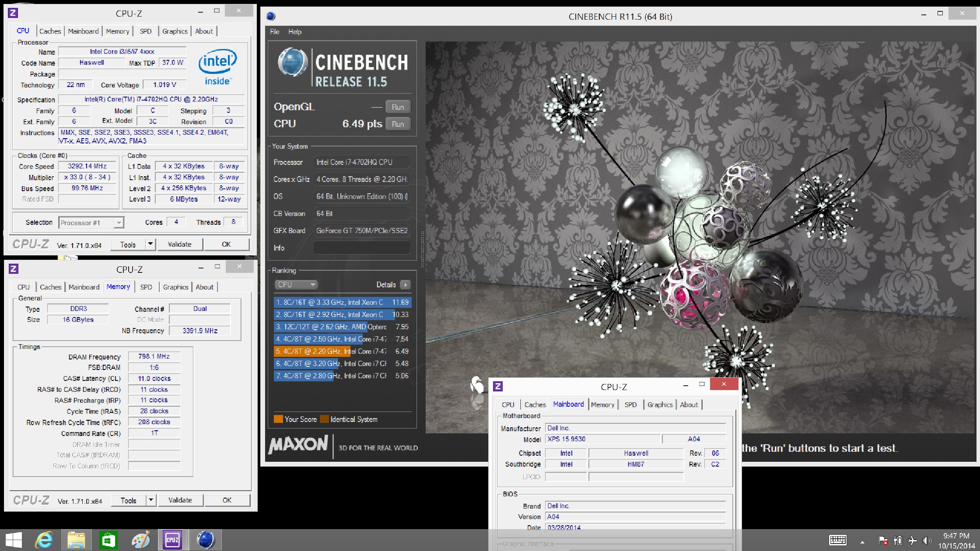The height and width of the screenshot is (551, 980).
Task: Open the Cinebench File menu
Action: (x=275, y=31)
